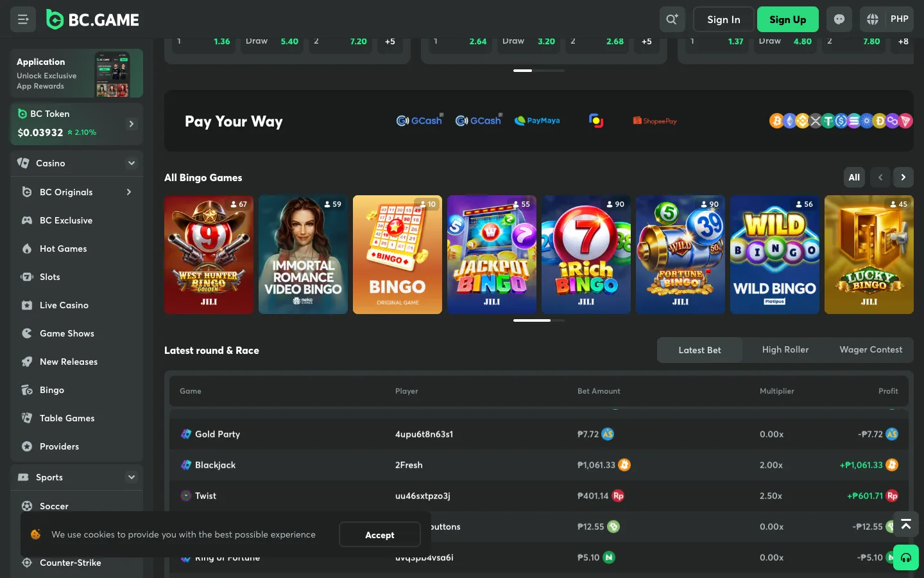
Task: Click the ShopeePay payment logo
Action: click(655, 121)
